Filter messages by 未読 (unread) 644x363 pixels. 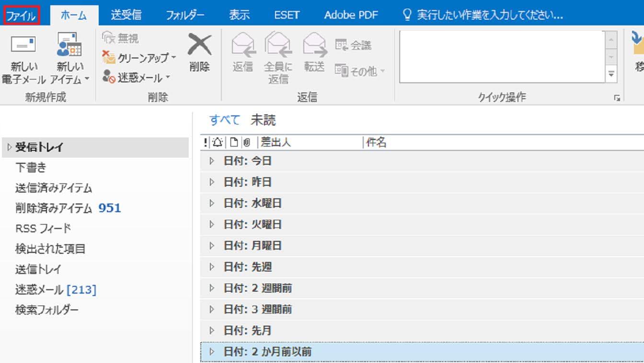(263, 120)
